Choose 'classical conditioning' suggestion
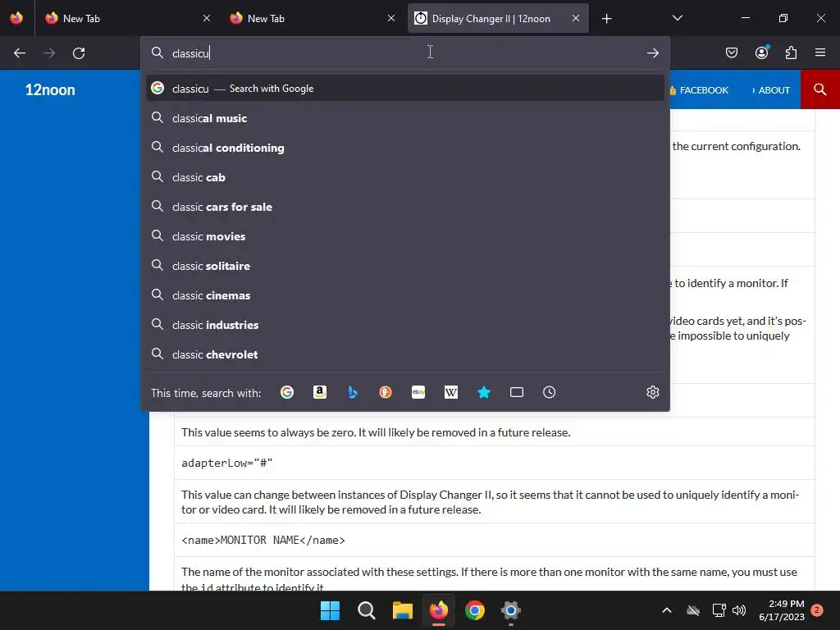 pyautogui.click(x=405, y=148)
